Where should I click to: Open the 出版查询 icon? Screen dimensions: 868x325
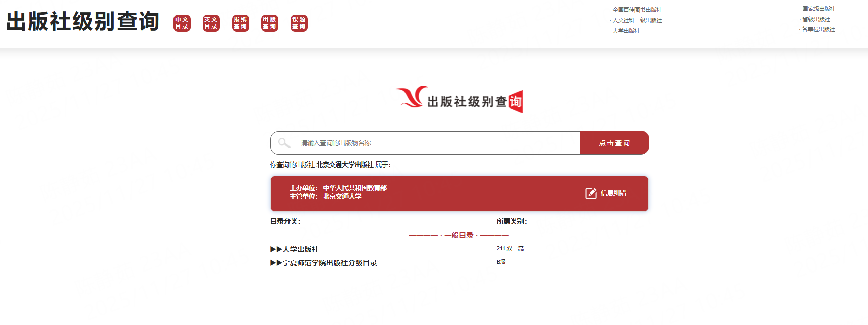coord(269,23)
